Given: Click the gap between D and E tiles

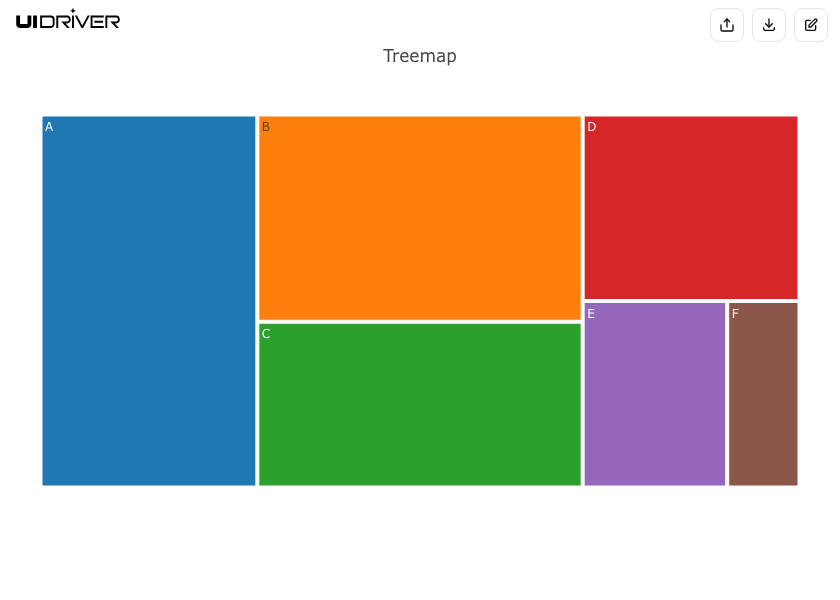Looking at the screenshot, I should click(655, 301).
